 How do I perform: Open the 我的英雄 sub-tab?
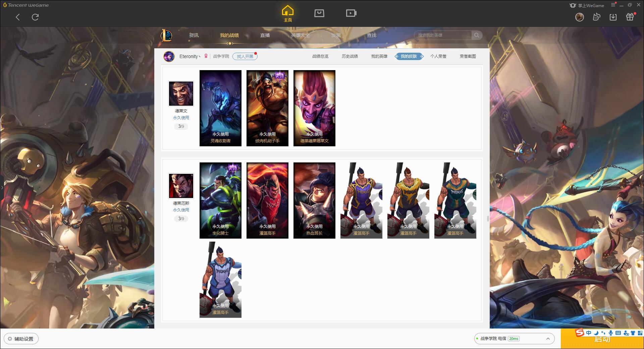(379, 56)
